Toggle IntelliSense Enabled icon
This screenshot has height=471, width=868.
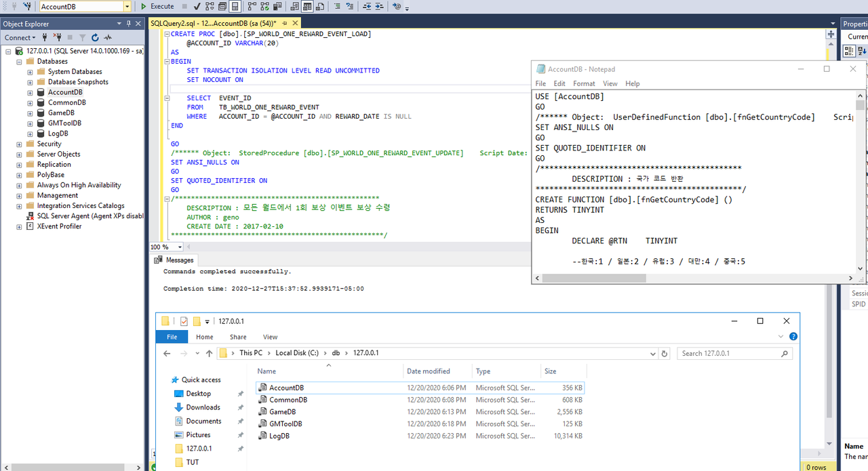pyautogui.click(x=235, y=6)
